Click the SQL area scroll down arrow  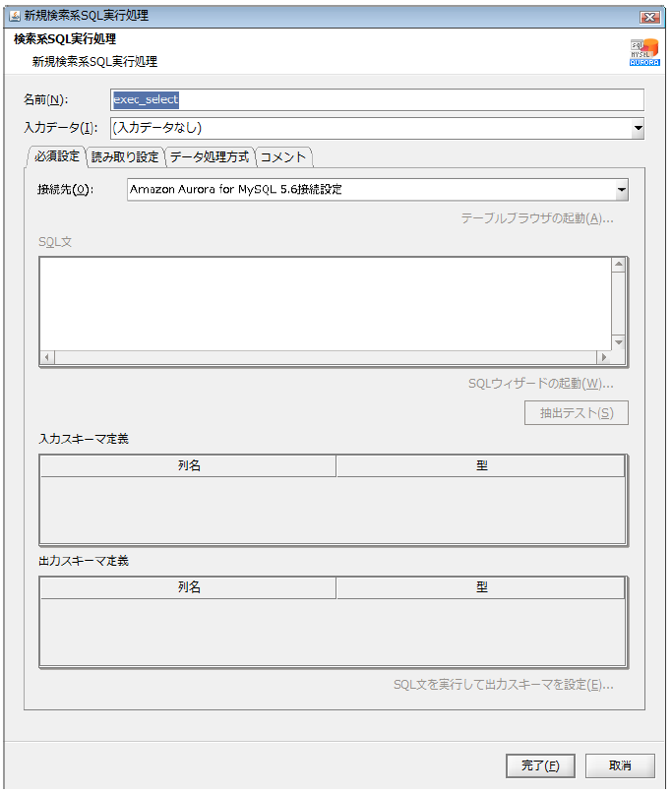click(618, 342)
